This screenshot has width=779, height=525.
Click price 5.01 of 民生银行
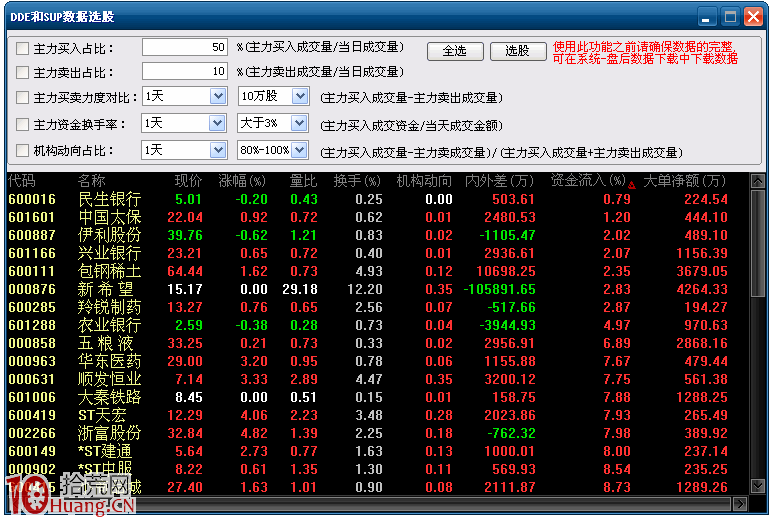pos(189,199)
